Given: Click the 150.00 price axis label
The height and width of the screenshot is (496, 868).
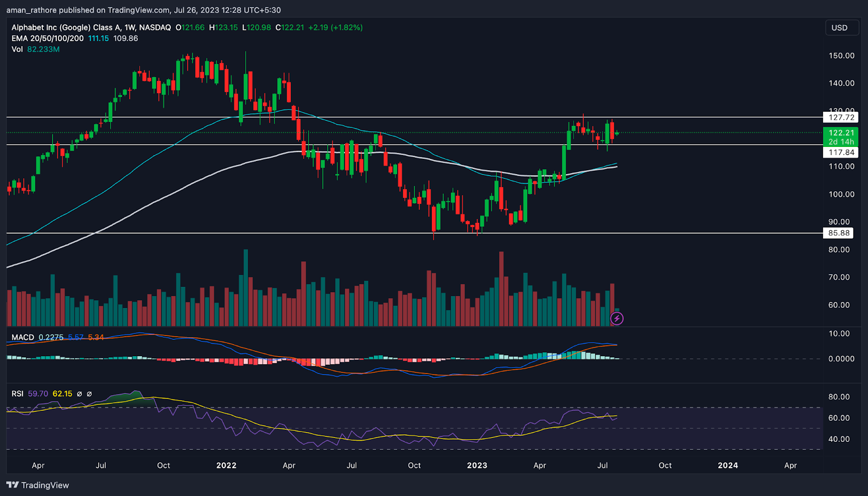Looking at the screenshot, I should [841, 55].
